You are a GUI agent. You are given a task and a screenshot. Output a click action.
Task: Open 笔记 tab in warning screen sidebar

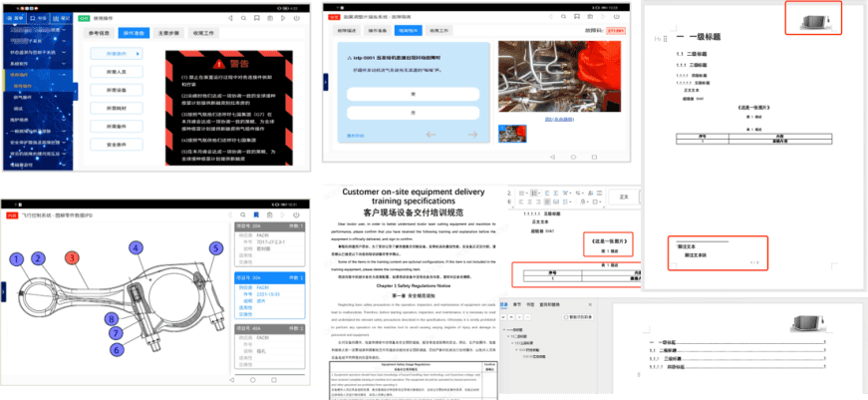pos(63,18)
